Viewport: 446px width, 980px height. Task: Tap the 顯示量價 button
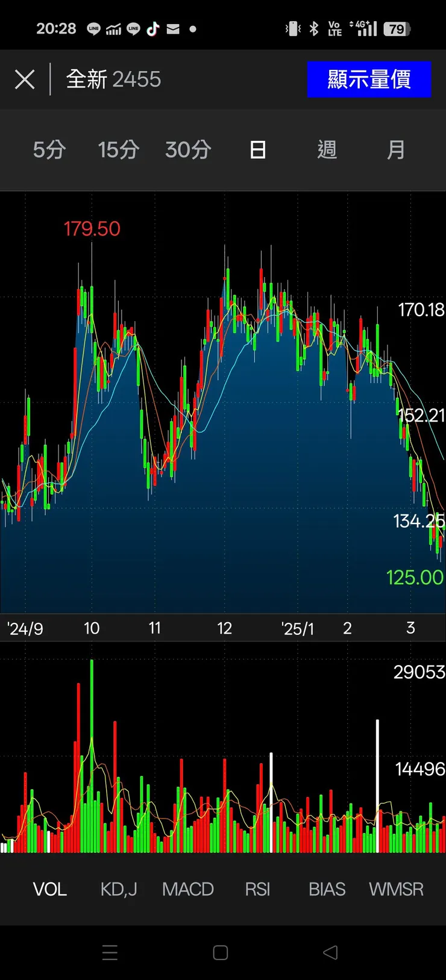point(369,79)
